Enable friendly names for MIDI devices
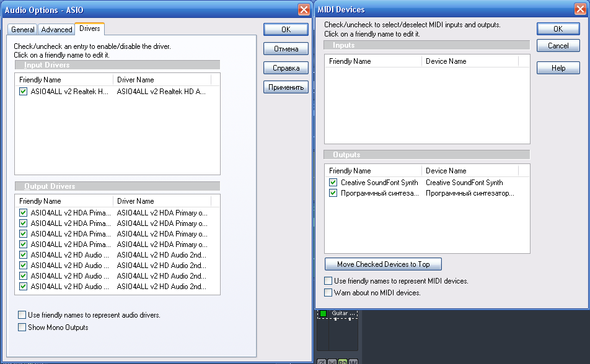This screenshot has width=590, height=364. (x=328, y=281)
